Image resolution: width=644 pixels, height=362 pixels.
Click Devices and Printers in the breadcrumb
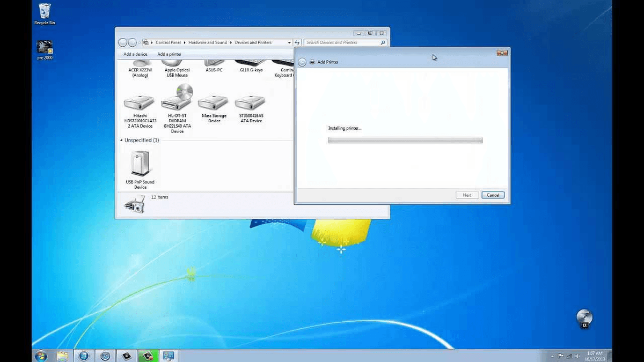pos(253,42)
